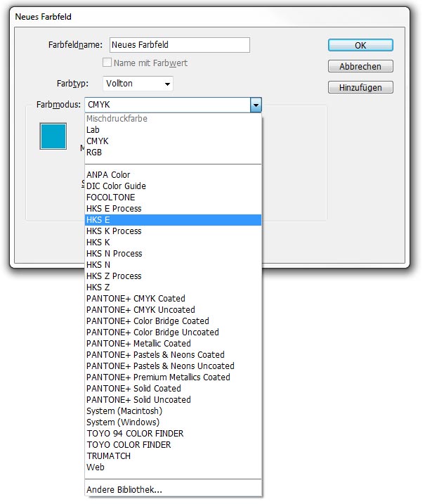425x504 pixels.
Task: Toggle the Name mit Farbwert checkbox
Action: 107,63
